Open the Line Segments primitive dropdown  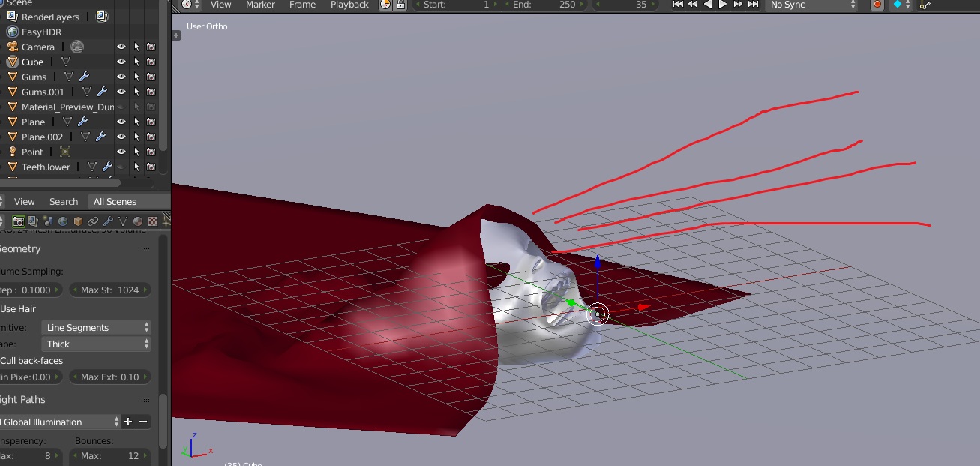(x=97, y=327)
